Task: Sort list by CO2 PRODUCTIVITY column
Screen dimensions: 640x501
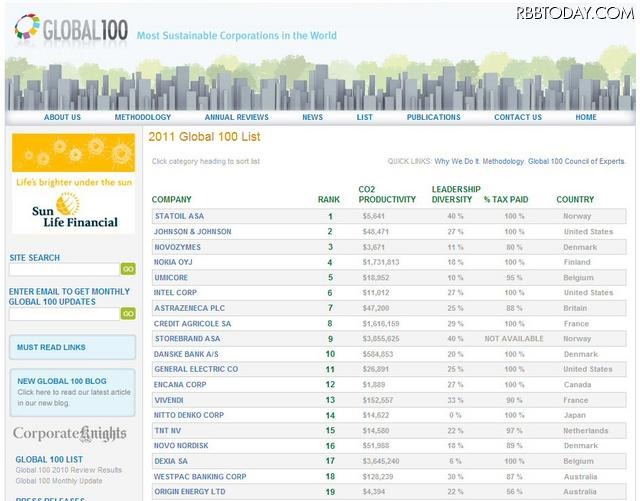Action: click(x=386, y=194)
